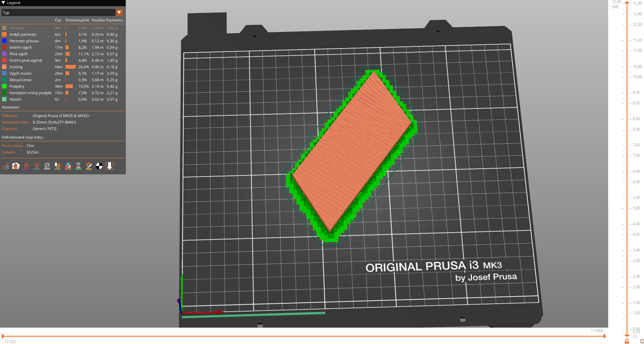Click the layer slider lock icon
644x344 pixels.
coord(627,341)
